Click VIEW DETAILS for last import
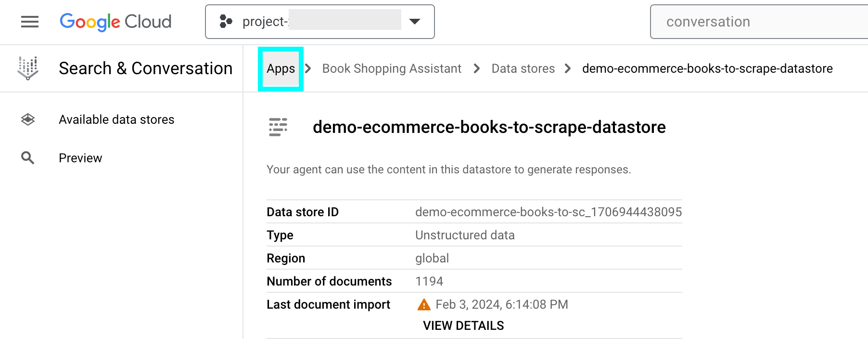The height and width of the screenshot is (339, 868). tap(463, 326)
